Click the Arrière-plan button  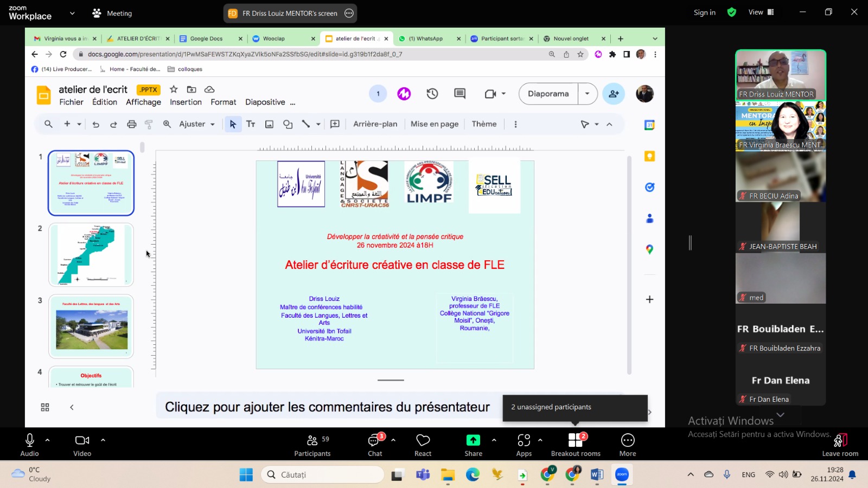375,124
